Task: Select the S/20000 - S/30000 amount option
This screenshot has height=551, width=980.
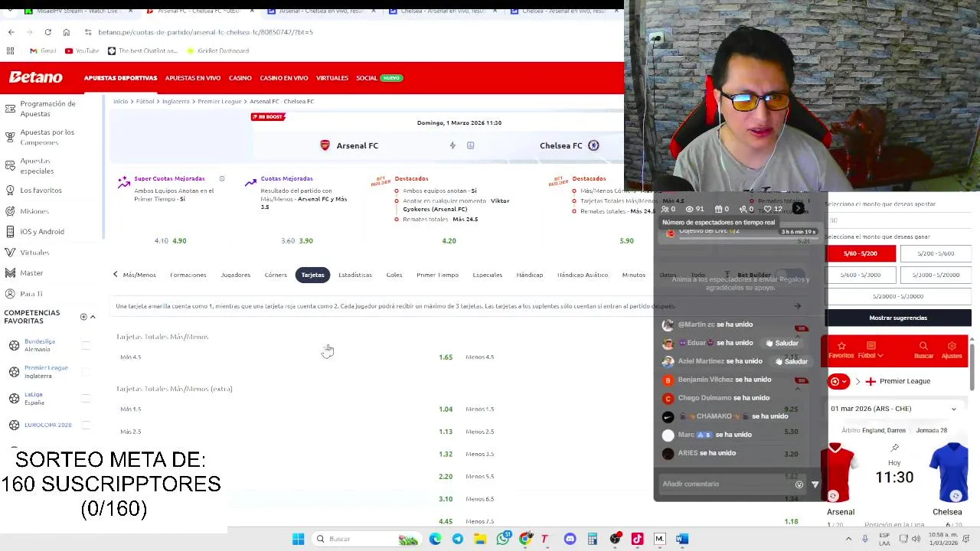Action: tap(898, 296)
